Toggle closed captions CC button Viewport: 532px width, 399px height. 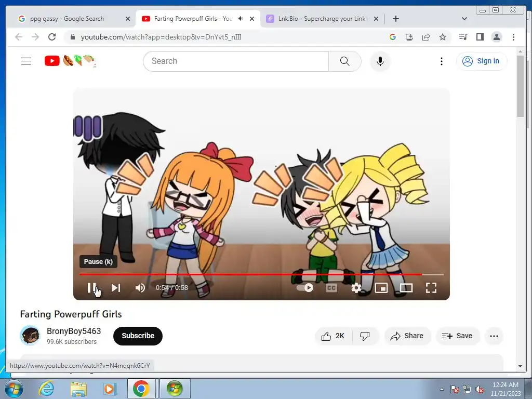click(x=331, y=288)
